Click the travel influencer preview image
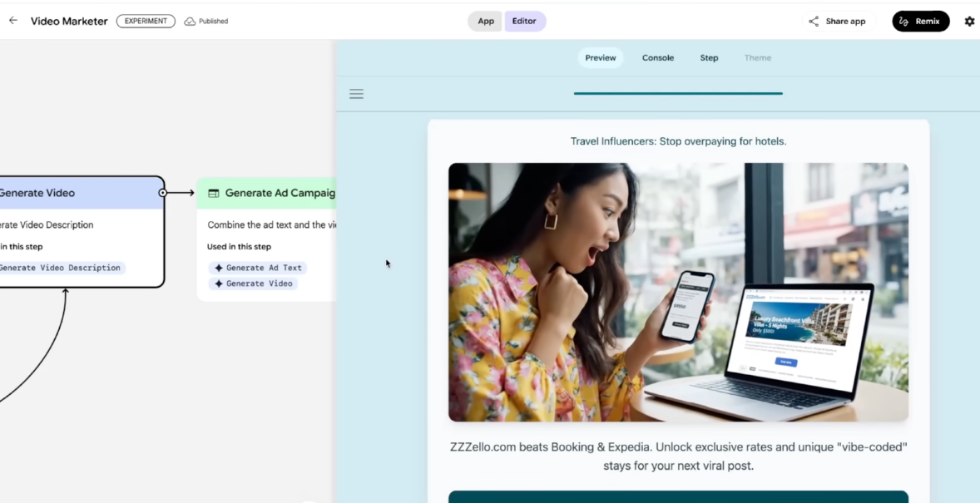The height and width of the screenshot is (503, 980). [679, 291]
